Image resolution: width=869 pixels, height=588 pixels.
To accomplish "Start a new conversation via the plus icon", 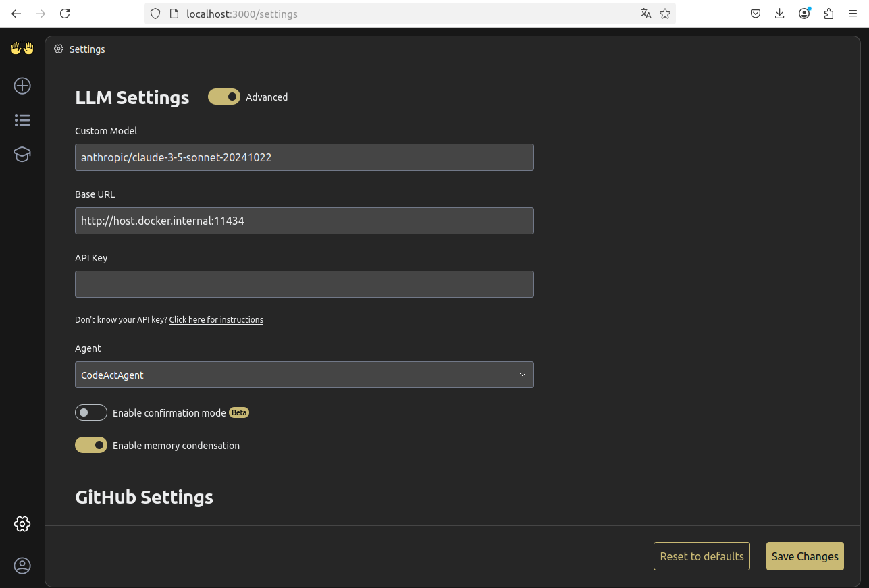I will (x=22, y=86).
